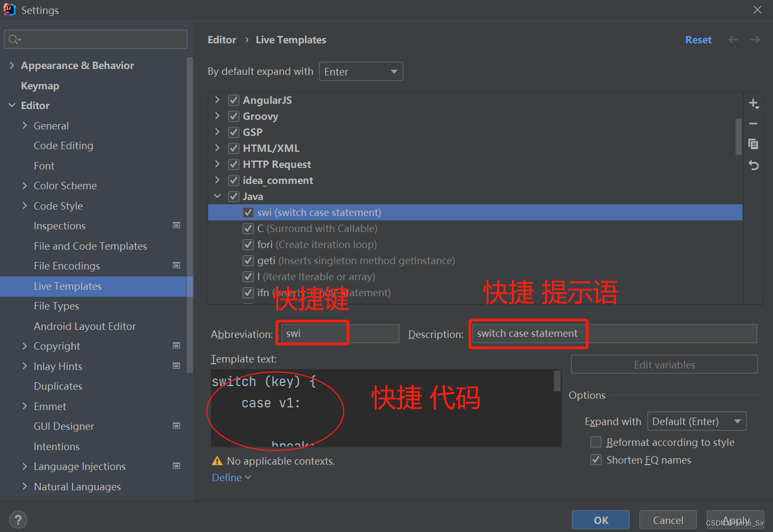Click the Cancel button

[x=668, y=520]
